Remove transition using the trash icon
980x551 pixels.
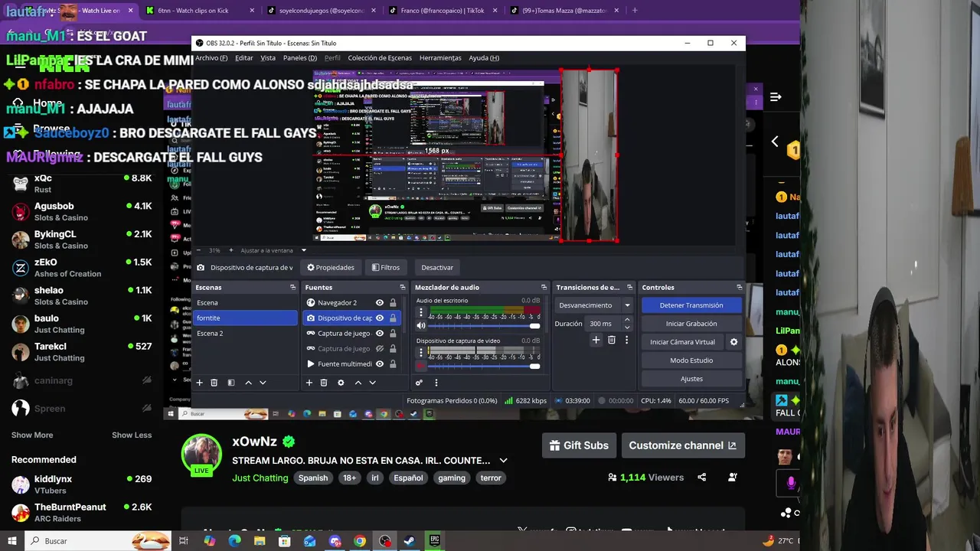coord(611,340)
